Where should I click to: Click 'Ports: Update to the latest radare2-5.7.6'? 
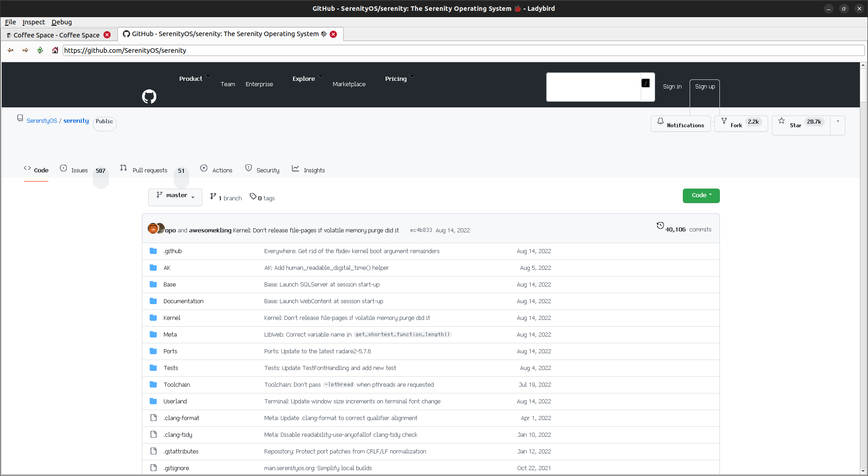[317, 351]
